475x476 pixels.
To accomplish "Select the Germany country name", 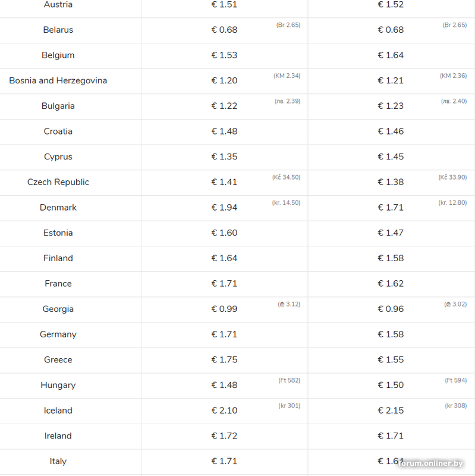I will click(58, 334).
